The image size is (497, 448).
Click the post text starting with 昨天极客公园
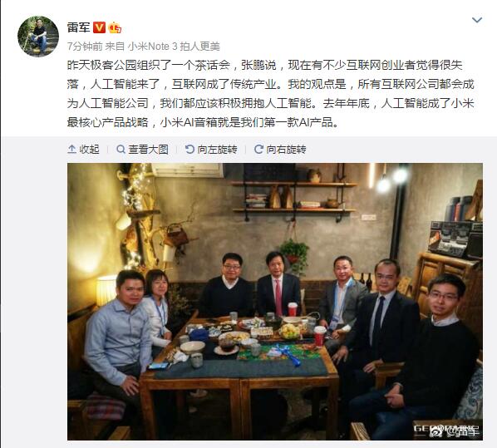(x=271, y=94)
